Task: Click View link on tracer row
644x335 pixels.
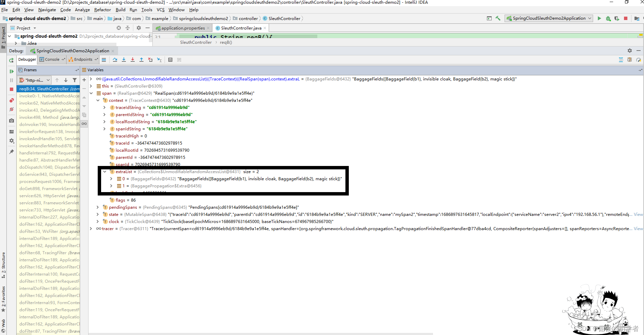Action: [638, 228]
